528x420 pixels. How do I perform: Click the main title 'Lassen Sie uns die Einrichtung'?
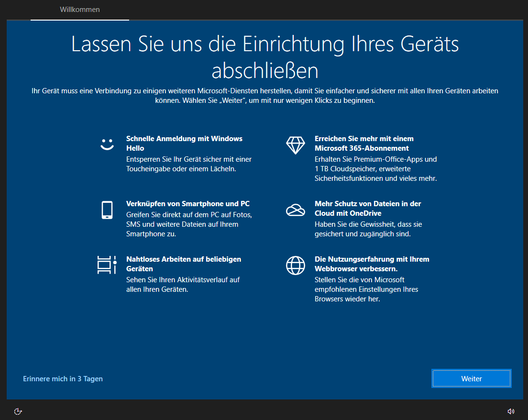pos(264,57)
